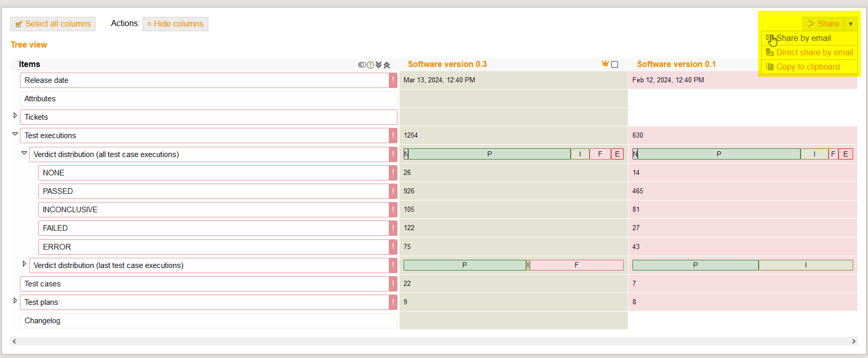Click the horizontal scrollbar right arrow
This screenshot has width=868, height=358.
(x=853, y=341)
